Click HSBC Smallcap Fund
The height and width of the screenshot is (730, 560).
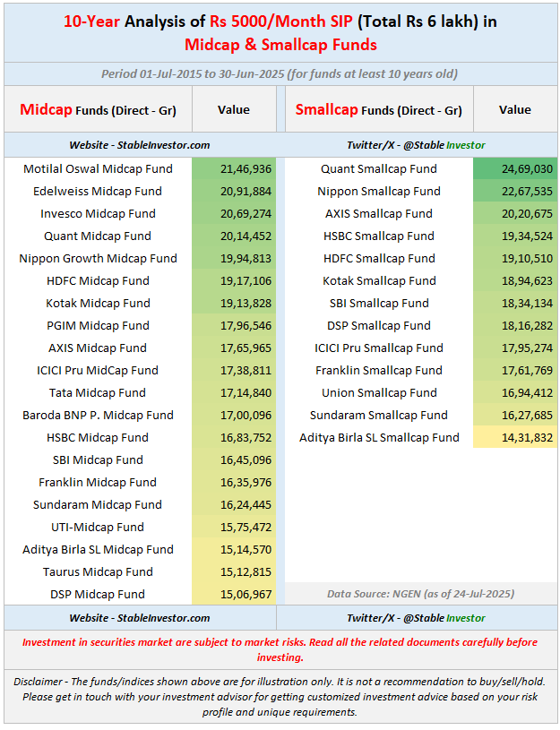(x=379, y=236)
